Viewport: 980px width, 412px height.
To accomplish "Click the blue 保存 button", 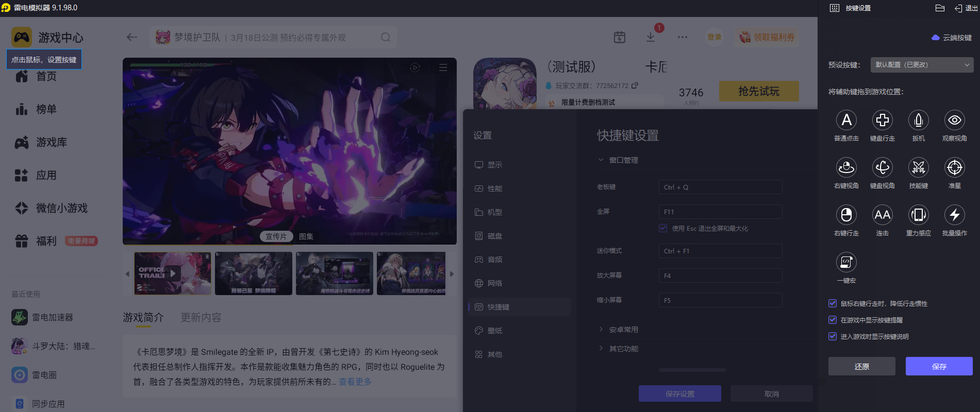I will coord(939,367).
